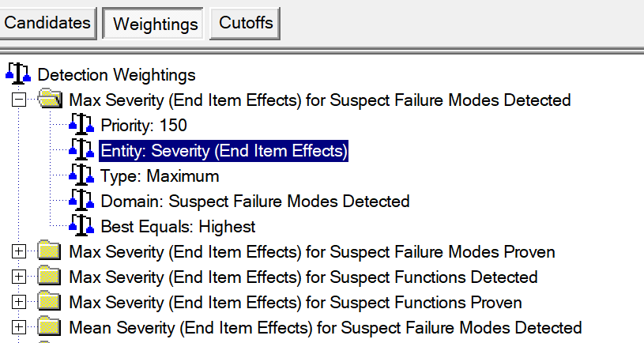Expand the Mean Severity weighting node

pyautogui.click(x=19, y=328)
